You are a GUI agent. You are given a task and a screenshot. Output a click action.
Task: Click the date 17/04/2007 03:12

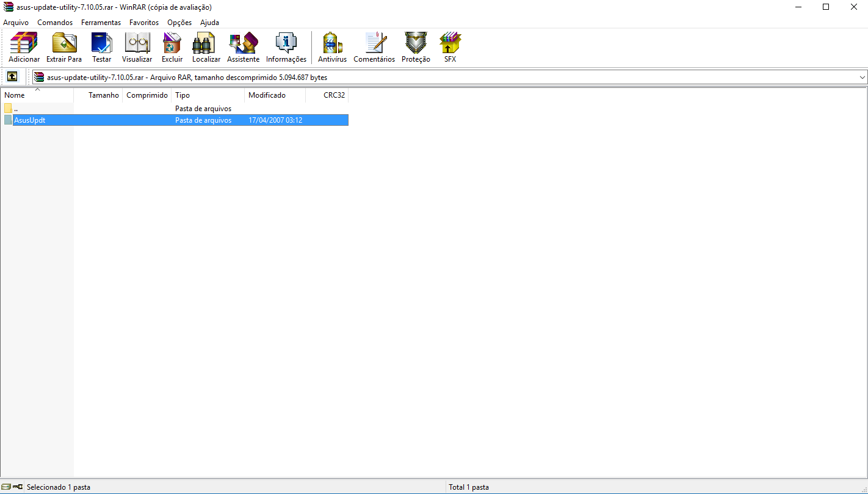(275, 120)
